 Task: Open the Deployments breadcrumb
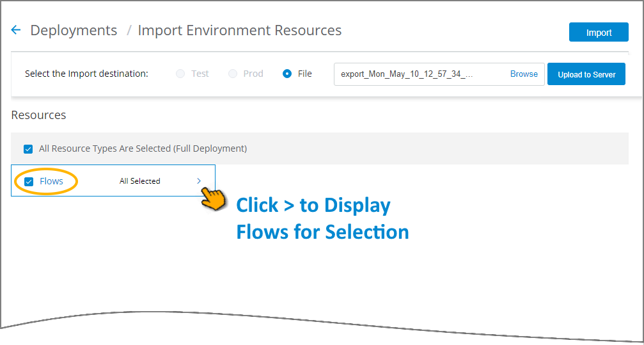(74, 31)
